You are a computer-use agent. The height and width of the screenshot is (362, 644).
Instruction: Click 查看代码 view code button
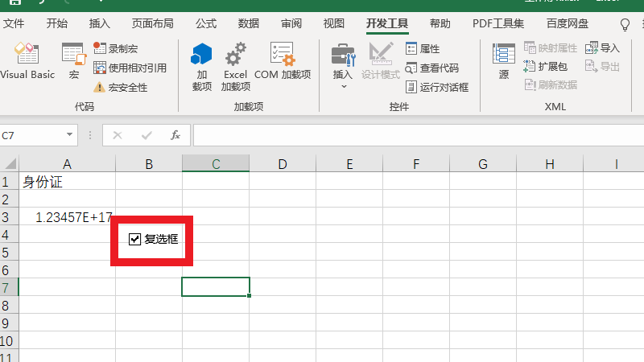point(432,68)
